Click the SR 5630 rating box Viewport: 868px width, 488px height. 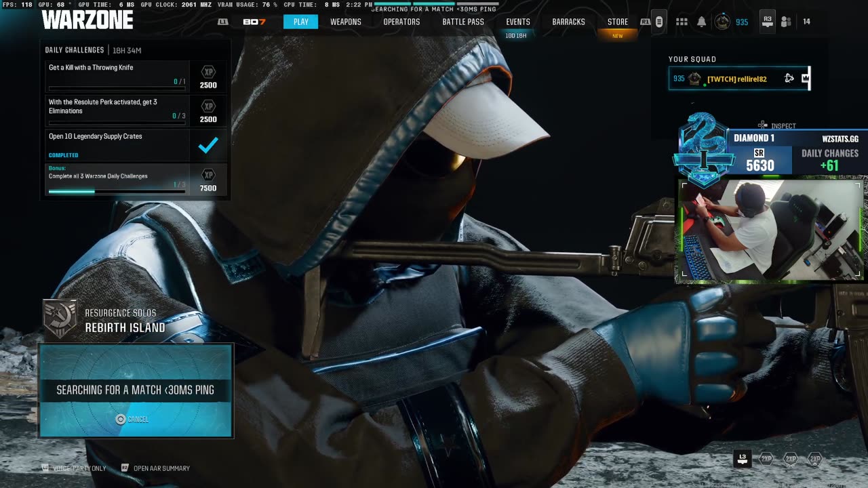[759, 161]
